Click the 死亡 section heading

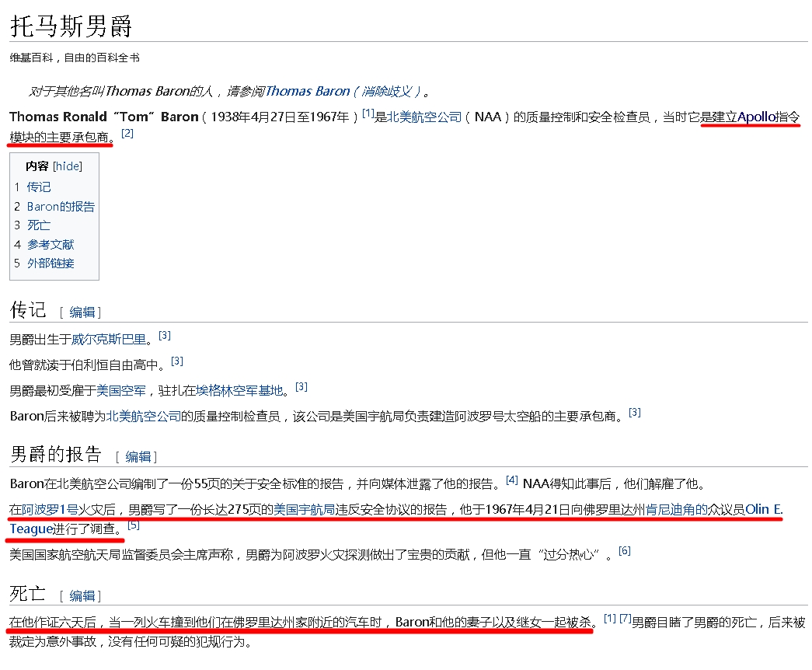(x=28, y=594)
